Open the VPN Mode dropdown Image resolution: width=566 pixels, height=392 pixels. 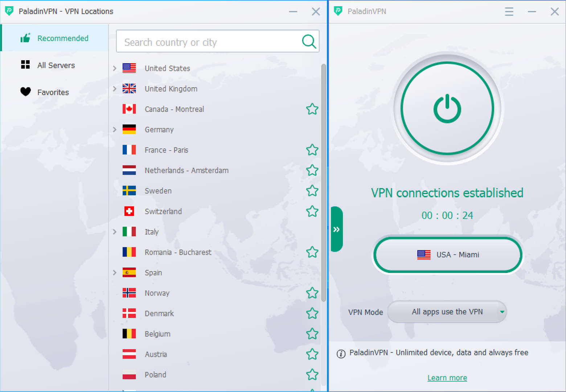click(447, 312)
